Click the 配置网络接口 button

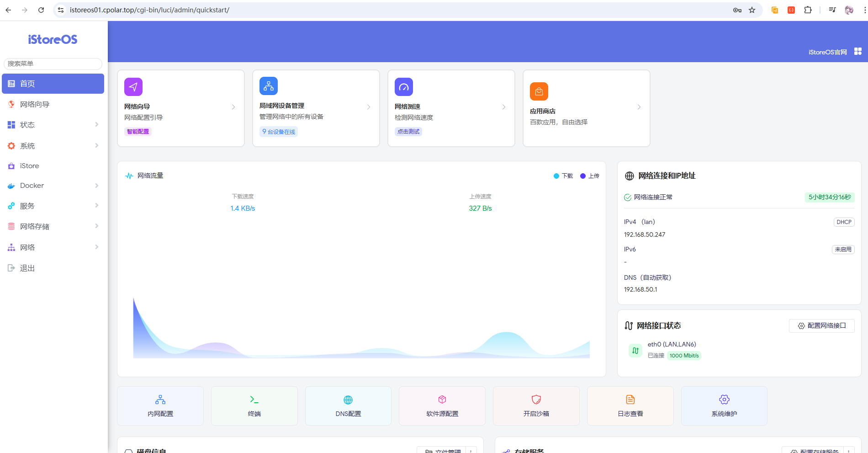coord(821,326)
